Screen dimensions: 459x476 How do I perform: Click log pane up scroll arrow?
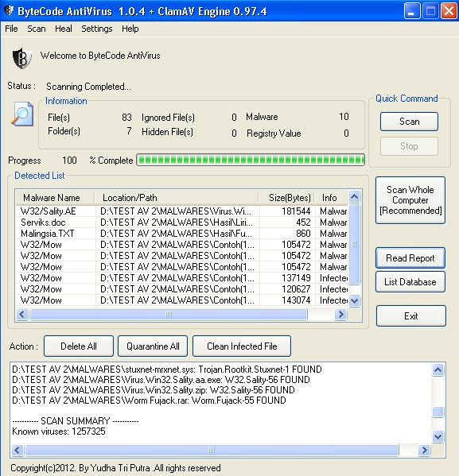pos(438,370)
